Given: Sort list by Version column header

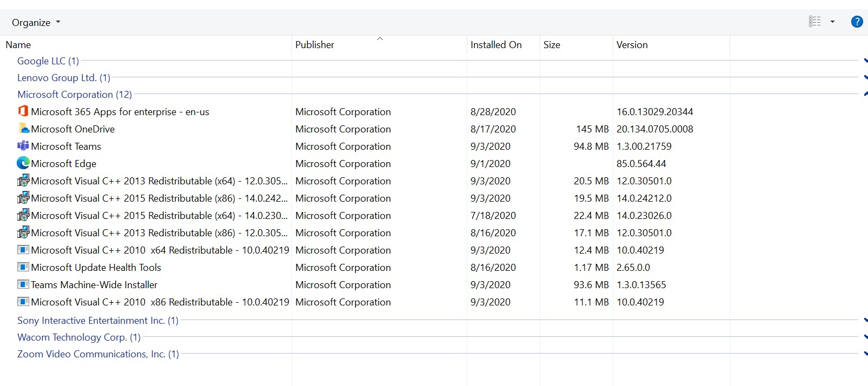Looking at the screenshot, I should (632, 45).
